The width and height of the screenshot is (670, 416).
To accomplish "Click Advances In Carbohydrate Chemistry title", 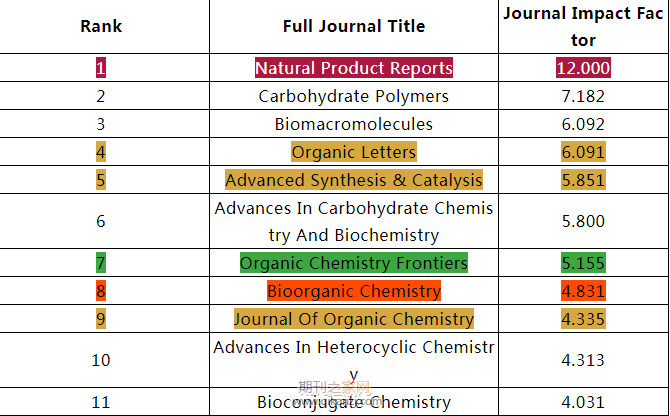I will click(x=353, y=222).
